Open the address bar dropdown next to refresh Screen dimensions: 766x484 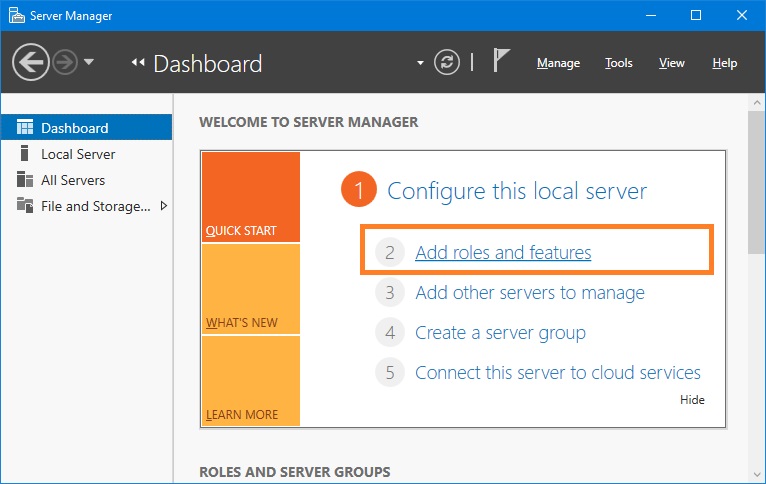point(420,63)
